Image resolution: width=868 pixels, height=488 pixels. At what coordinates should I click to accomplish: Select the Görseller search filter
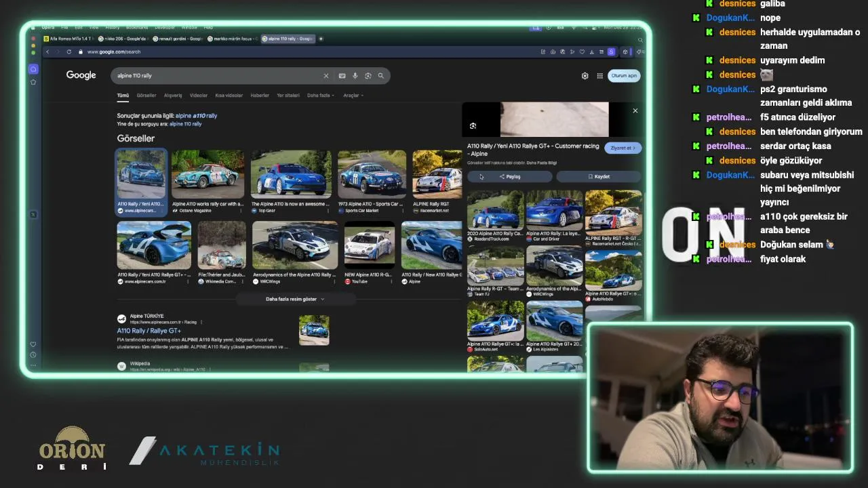point(146,96)
